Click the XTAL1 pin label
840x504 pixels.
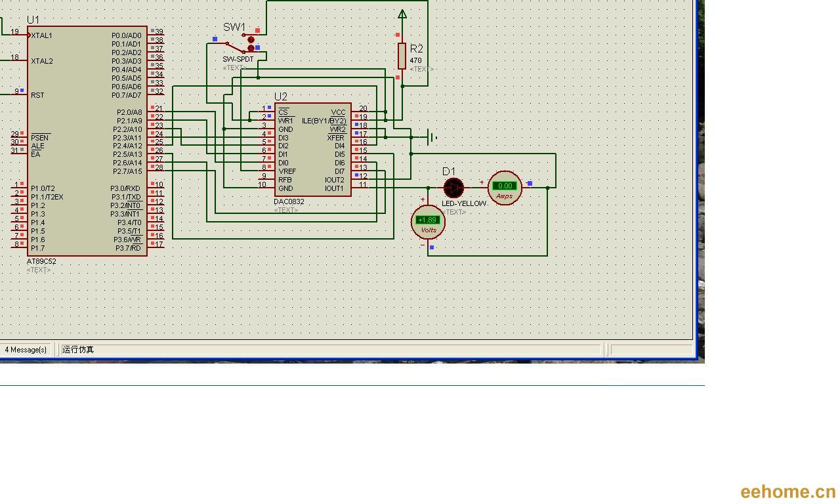point(41,35)
